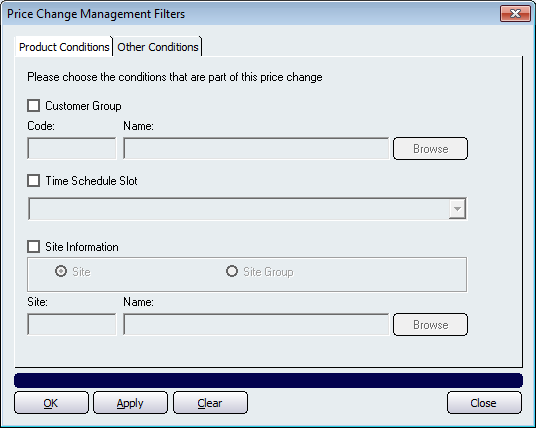Focus the Customer Group Code field

click(x=72, y=149)
